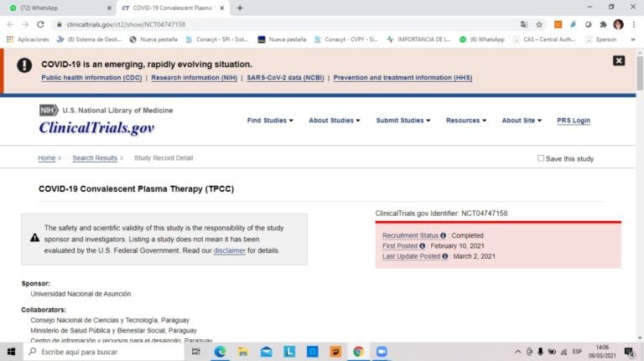Expand the Submit Studies menu
Image resolution: width=644 pixels, height=361 pixels.
(402, 121)
